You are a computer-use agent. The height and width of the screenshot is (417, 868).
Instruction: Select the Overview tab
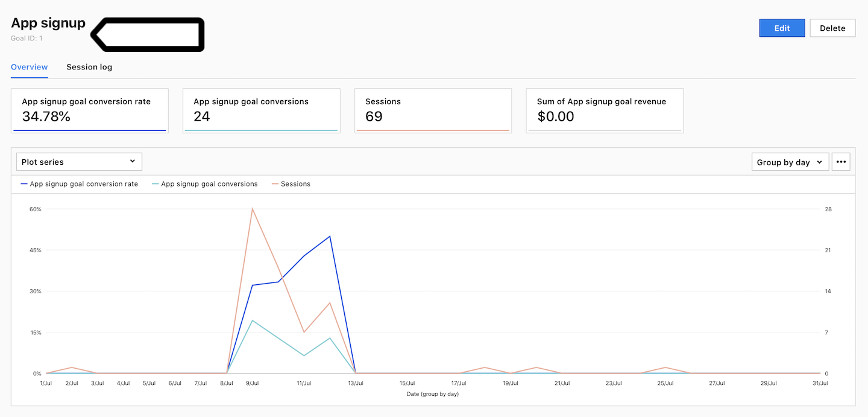click(30, 67)
